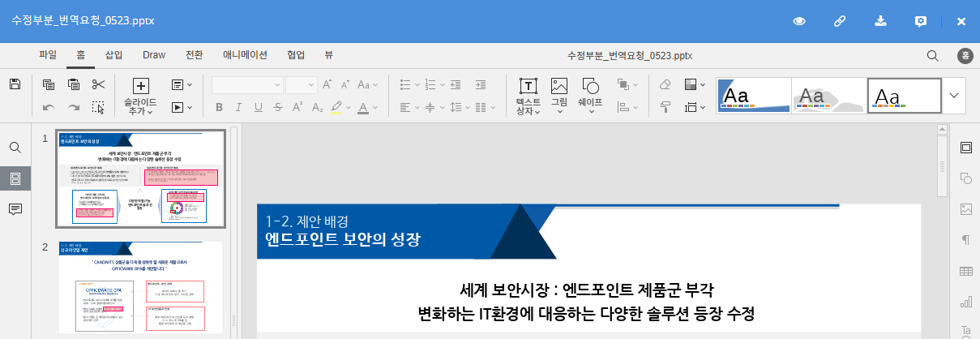Click the copy link icon in title bar
980x339 pixels.
(x=840, y=21)
